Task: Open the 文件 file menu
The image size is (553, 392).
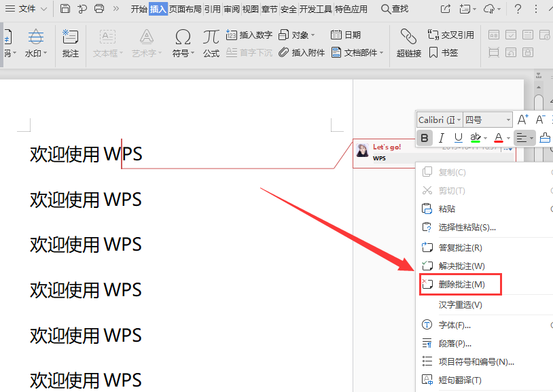Action: 26,8
